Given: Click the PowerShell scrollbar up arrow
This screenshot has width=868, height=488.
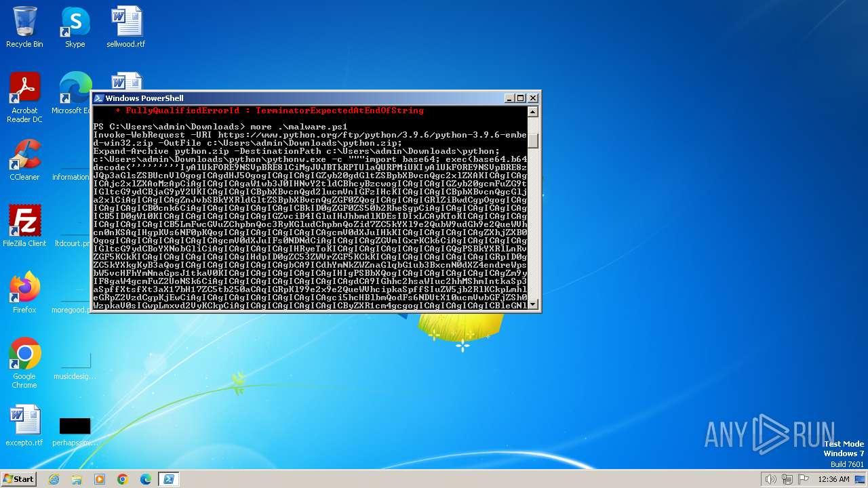Looking at the screenshot, I should (x=533, y=112).
